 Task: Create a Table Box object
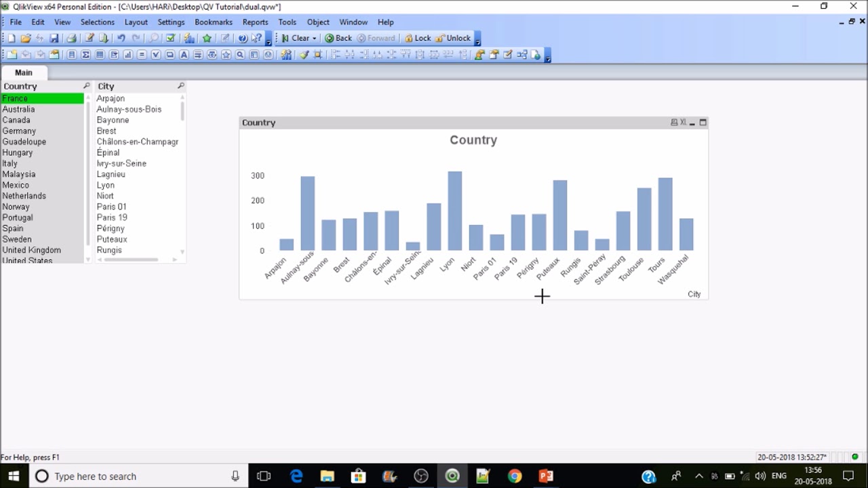(100, 55)
